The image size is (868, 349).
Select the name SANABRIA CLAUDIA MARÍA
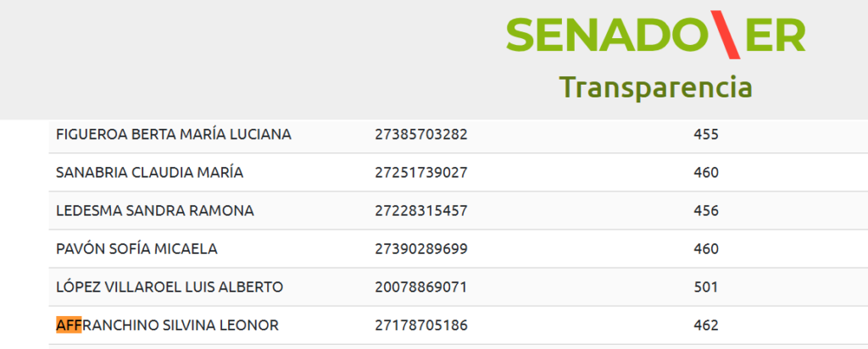point(149,172)
